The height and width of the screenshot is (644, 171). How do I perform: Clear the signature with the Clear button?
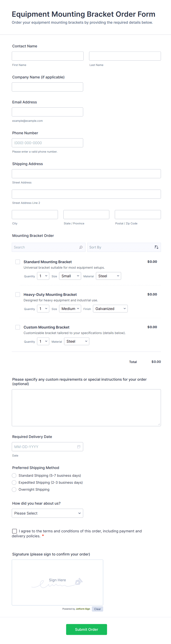pos(97,609)
